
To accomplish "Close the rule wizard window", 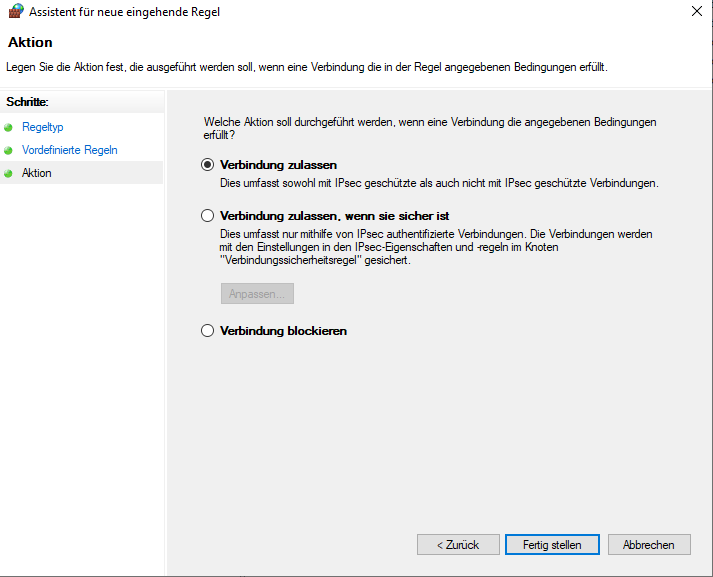I will coord(694,12).
